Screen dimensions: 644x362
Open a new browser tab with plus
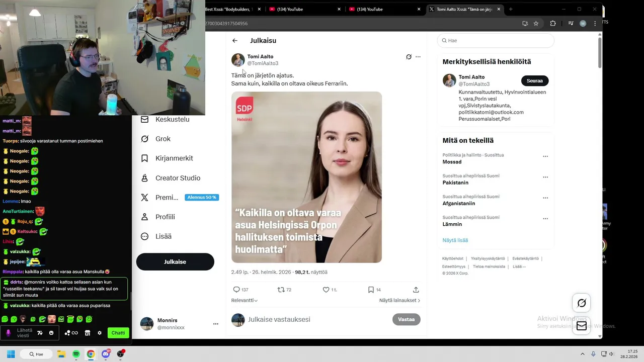pos(511,9)
